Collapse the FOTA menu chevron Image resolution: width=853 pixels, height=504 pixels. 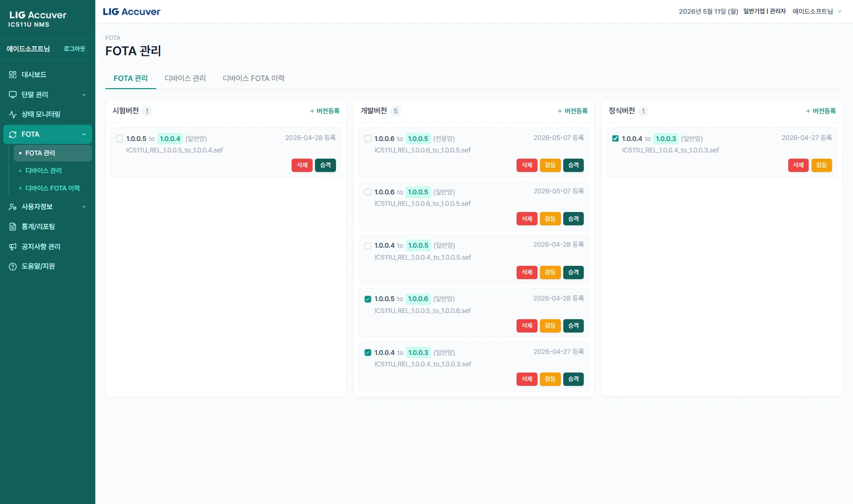point(84,134)
